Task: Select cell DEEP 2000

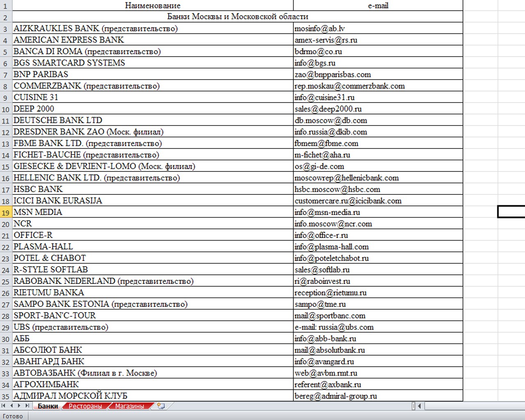Action: (x=153, y=109)
